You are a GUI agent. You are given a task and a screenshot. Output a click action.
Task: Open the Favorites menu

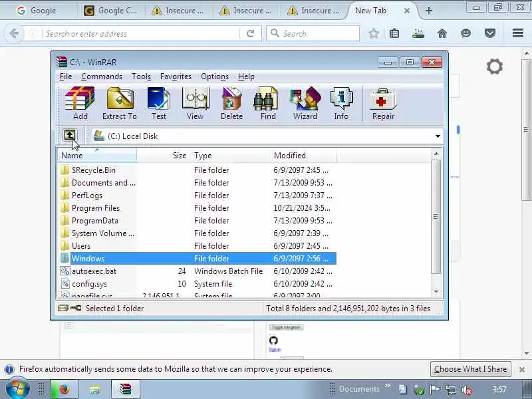(x=176, y=76)
